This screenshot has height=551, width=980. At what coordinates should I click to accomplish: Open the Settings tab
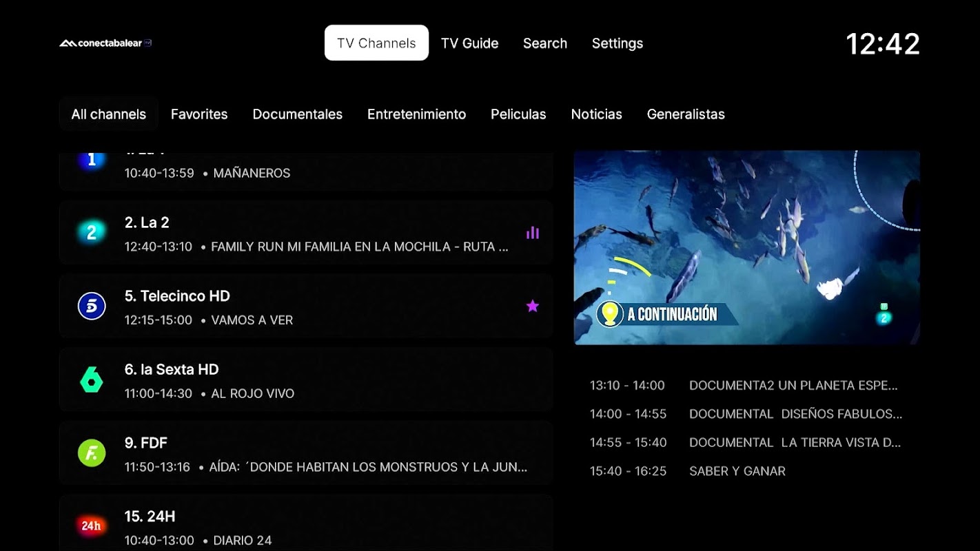coord(617,43)
